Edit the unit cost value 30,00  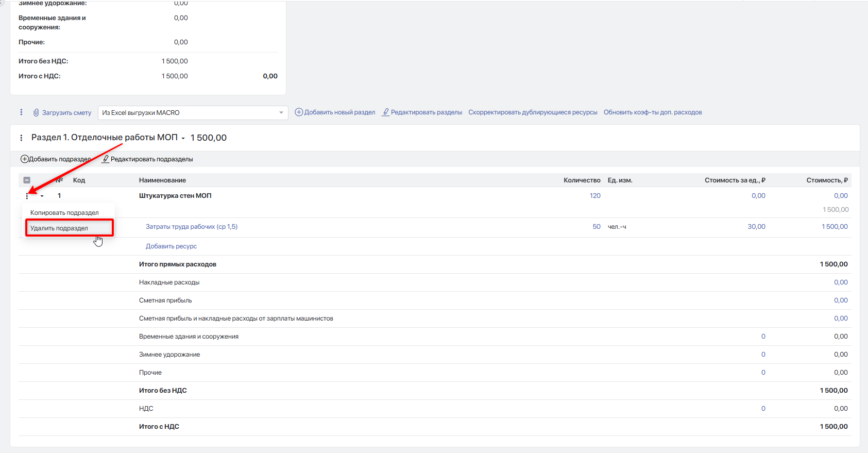click(x=756, y=227)
